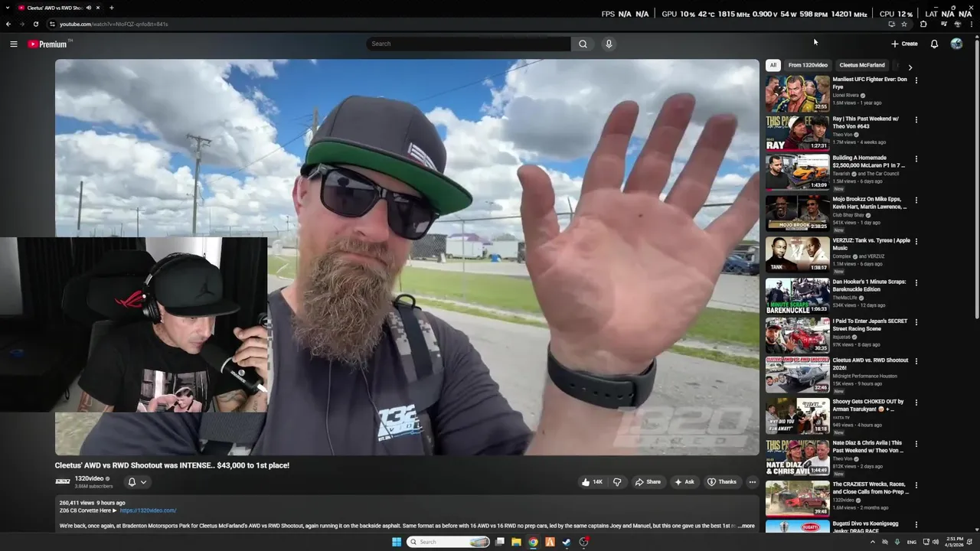Dislike the video
Screen dimensions: 980x551
click(x=617, y=482)
